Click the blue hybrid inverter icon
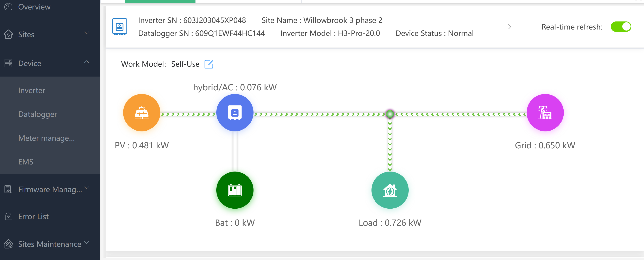Image resolution: width=644 pixels, height=260 pixels. click(x=235, y=113)
